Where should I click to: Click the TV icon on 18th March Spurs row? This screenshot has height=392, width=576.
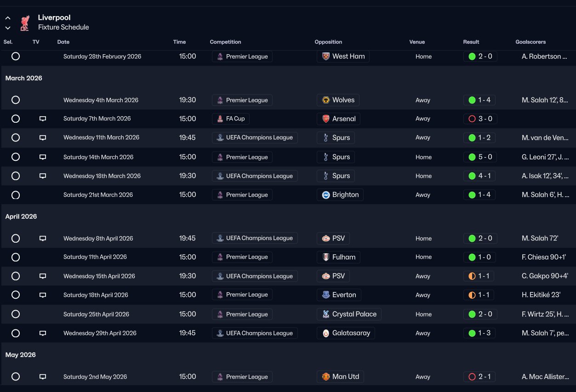click(x=43, y=176)
